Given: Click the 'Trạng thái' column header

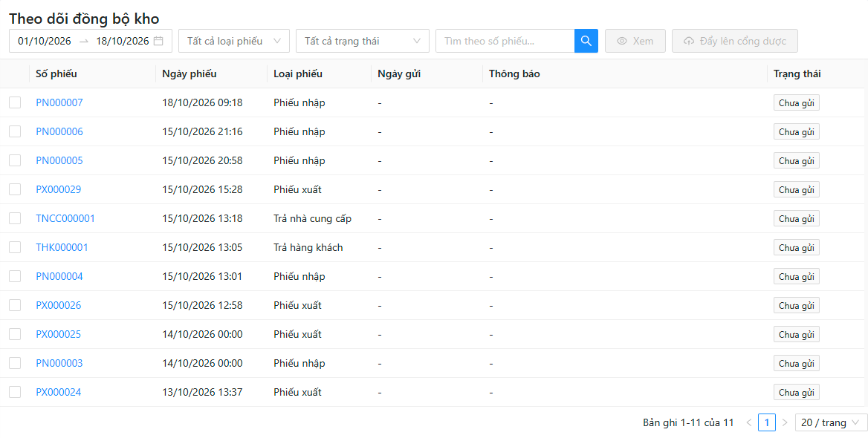Looking at the screenshot, I should [x=797, y=73].
